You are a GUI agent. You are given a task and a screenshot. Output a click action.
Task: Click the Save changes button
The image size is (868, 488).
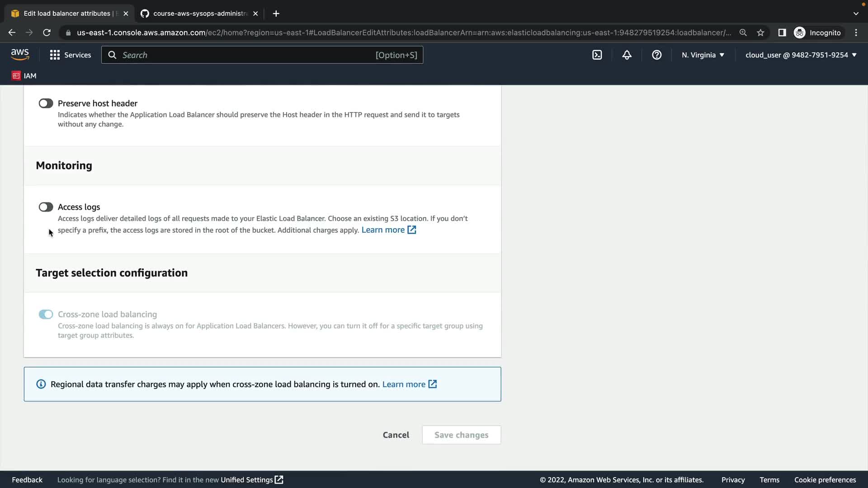[x=461, y=435]
